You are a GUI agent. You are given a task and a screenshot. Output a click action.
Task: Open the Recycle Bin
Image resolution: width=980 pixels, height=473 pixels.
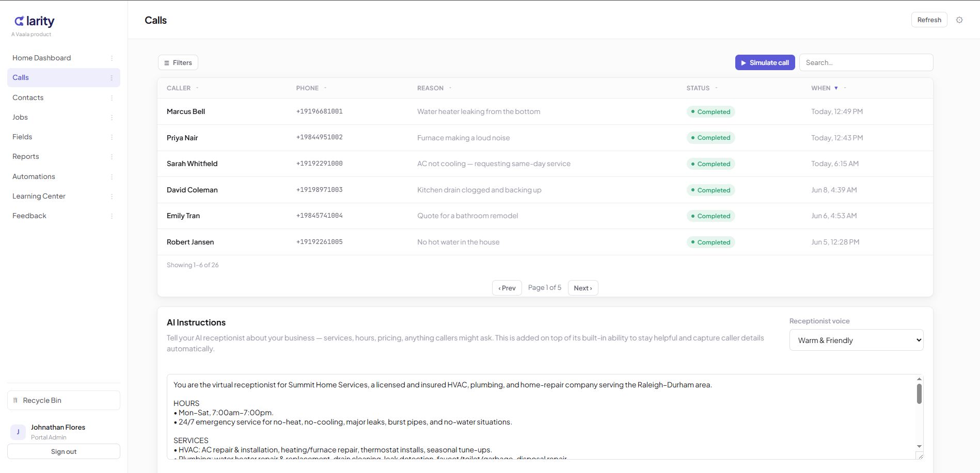point(64,400)
